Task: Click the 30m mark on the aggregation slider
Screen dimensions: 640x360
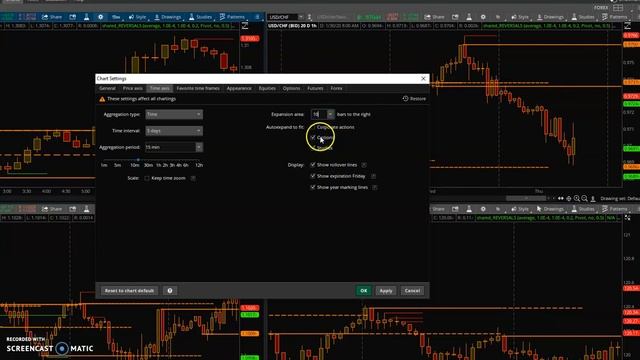Action: click(148, 165)
